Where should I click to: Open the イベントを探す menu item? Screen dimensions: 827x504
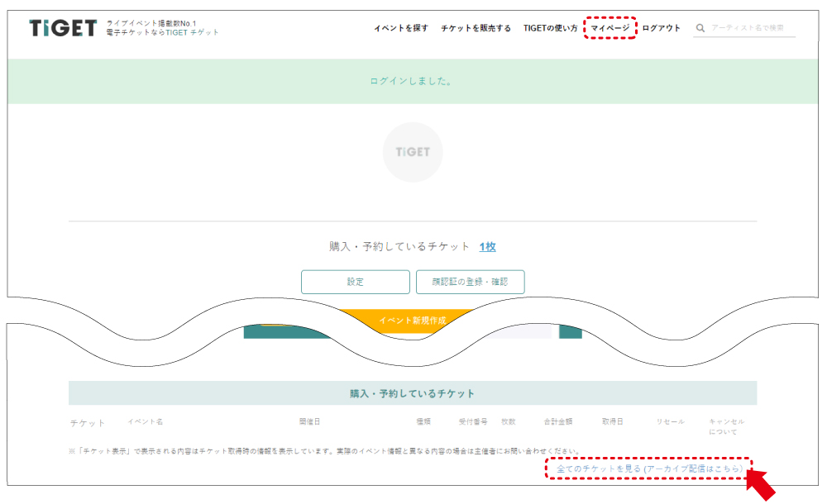pyautogui.click(x=401, y=28)
